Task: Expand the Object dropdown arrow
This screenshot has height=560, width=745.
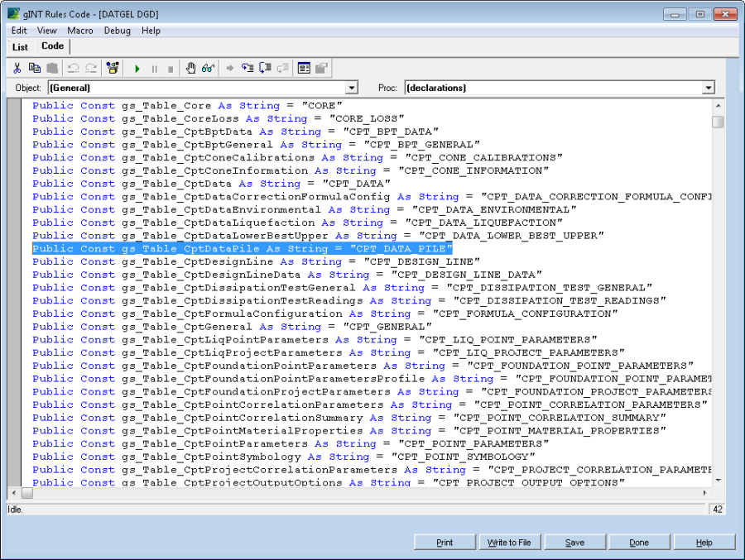Action: (351, 88)
